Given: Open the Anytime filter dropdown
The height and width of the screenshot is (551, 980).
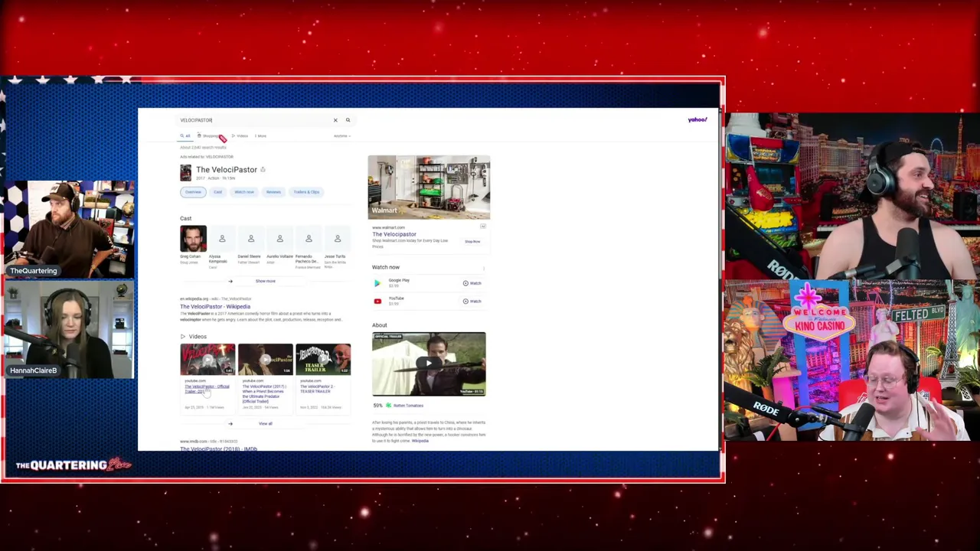Looking at the screenshot, I should 341,136.
